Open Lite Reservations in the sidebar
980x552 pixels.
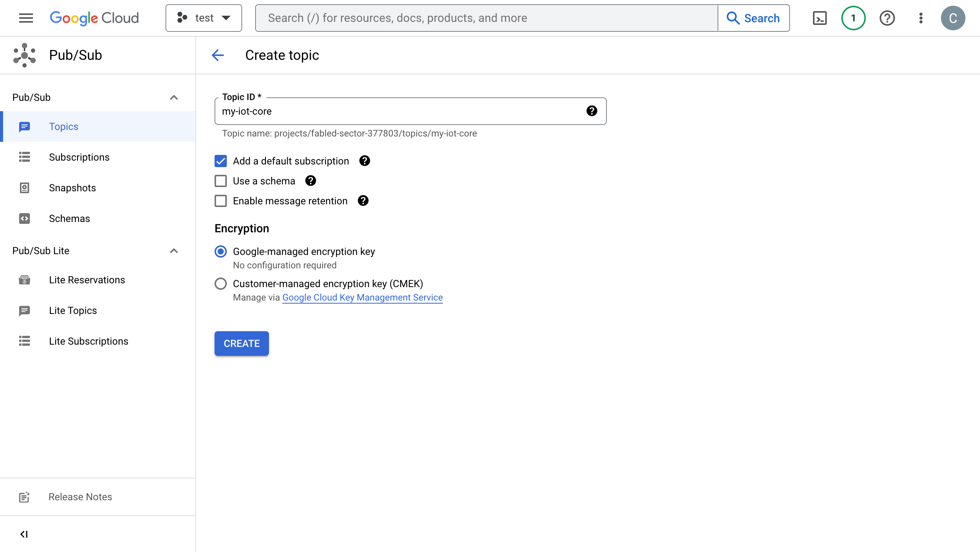(87, 280)
